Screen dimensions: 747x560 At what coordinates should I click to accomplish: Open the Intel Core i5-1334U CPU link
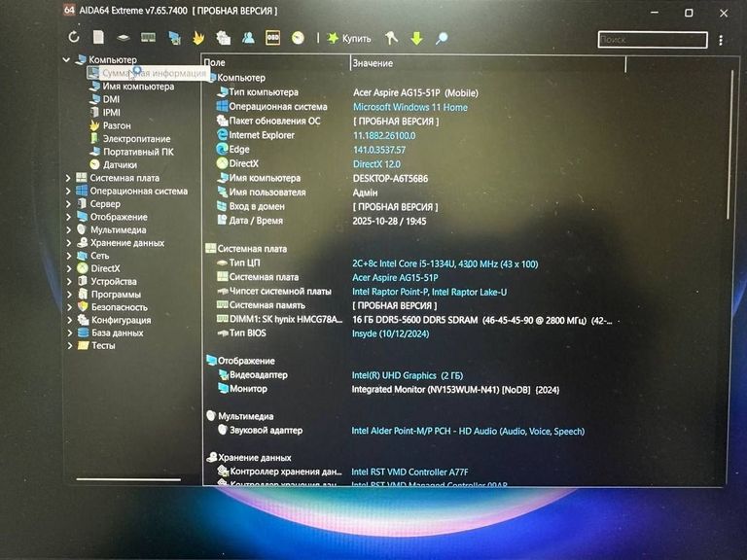445,263
